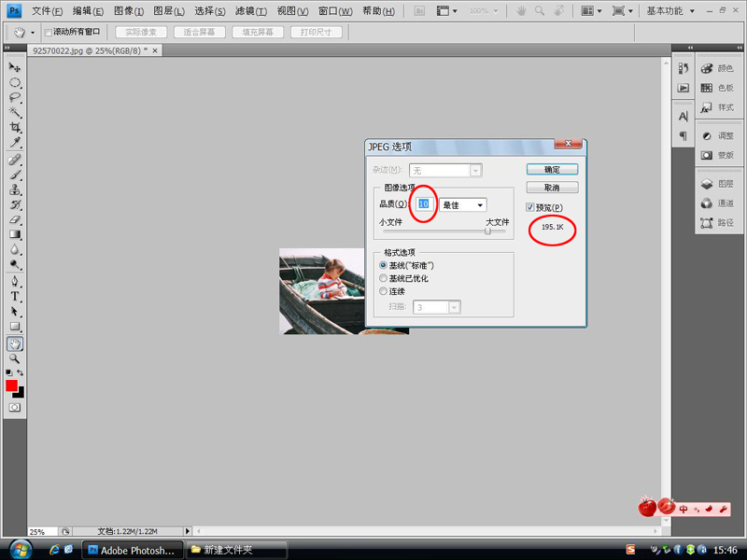The height and width of the screenshot is (560, 747).
Task: Select the Crop tool in the toolbox
Action: pos(15,127)
